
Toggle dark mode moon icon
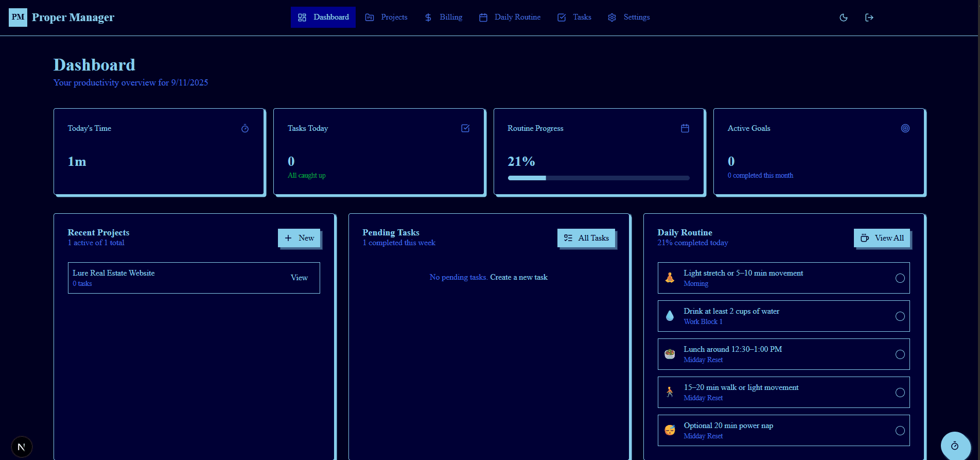tap(843, 18)
